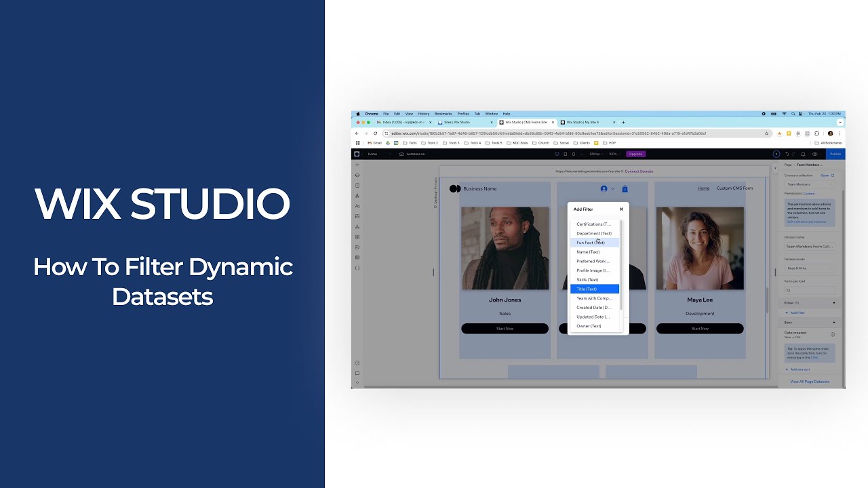Select Owner (Text) in filter list
This screenshot has width=868, height=488.
point(595,326)
